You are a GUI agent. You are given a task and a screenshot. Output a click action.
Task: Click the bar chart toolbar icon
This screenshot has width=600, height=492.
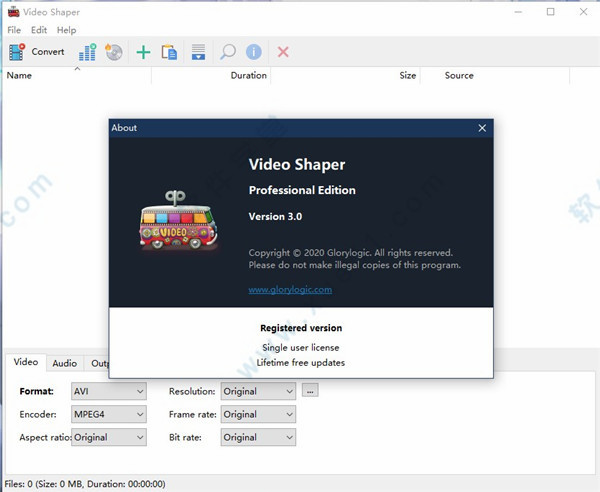[x=88, y=52]
